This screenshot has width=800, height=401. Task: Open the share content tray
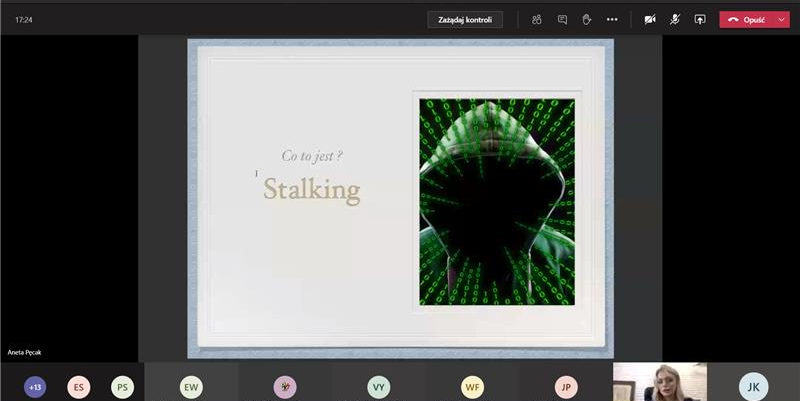coord(699,20)
